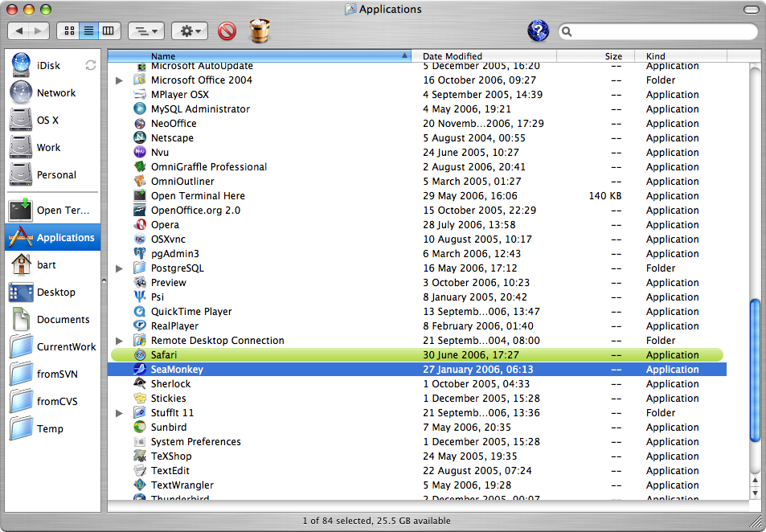Viewport: 766px width, 532px height.
Task: Switch to list view
Action: 89,31
